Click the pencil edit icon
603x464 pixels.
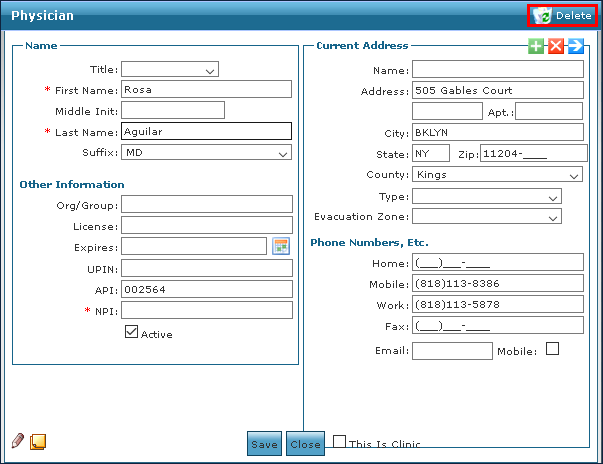click(18, 440)
